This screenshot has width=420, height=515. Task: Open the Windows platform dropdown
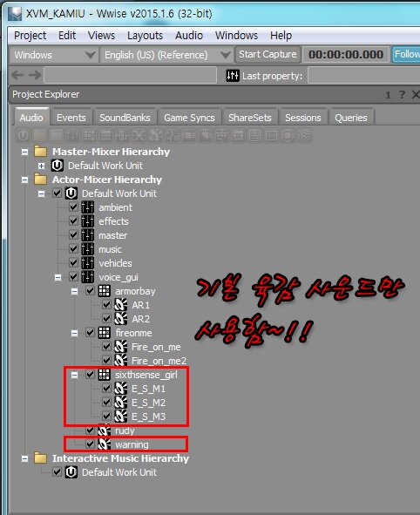point(54,55)
